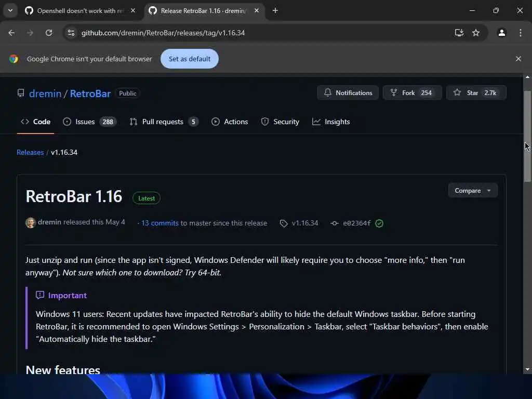Viewport: 532px width, 399px height.
Task: Close the Openshell issue tab
Action: coord(133,10)
